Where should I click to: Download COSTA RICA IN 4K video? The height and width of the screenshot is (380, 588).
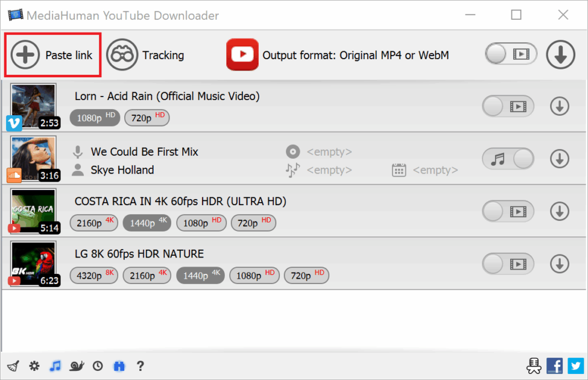point(560,212)
